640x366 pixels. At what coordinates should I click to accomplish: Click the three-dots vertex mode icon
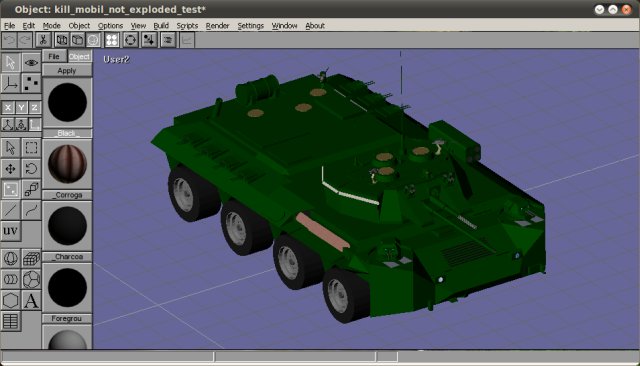[31, 84]
